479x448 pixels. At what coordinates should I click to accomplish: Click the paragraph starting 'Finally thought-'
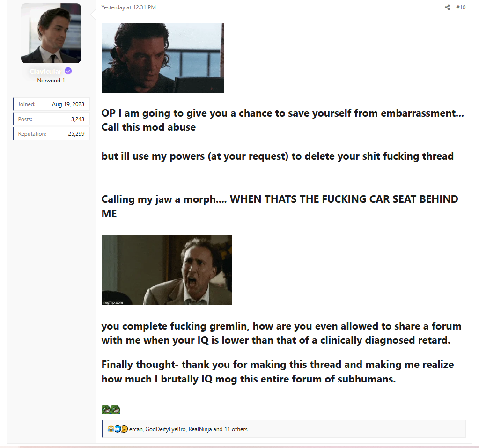point(278,371)
